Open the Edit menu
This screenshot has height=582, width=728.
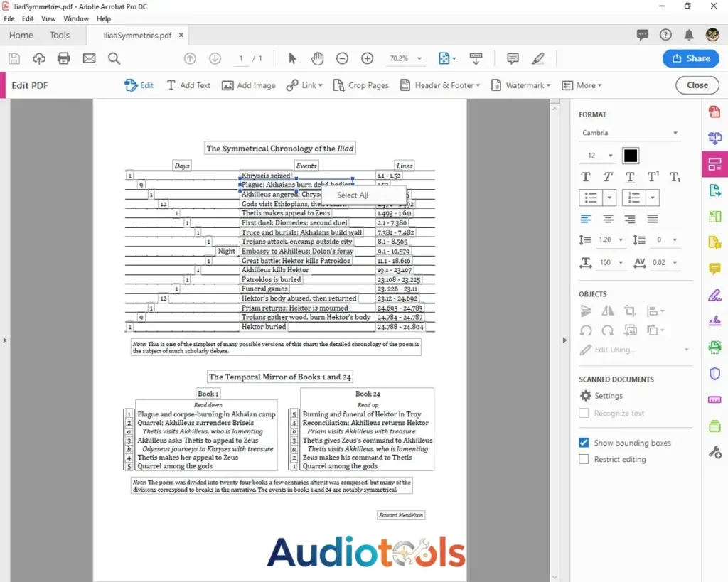click(28, 18)
